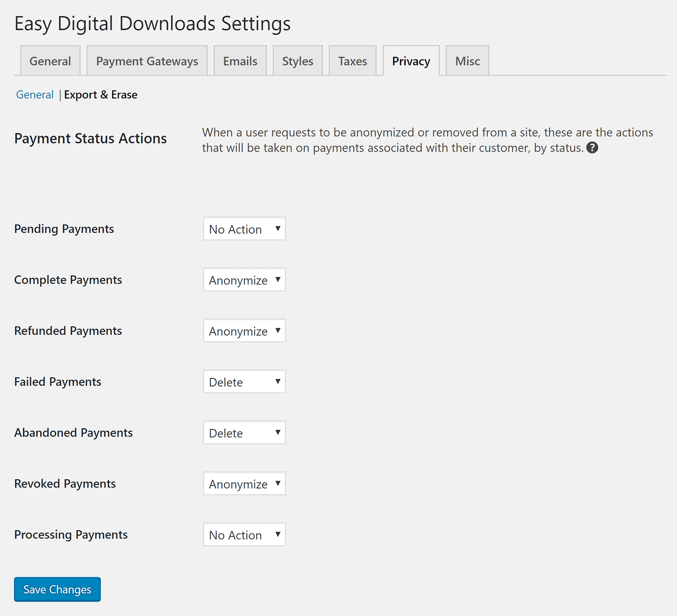The width and height of the screenshot is (677, 616).
Task: Open the Revoked Payments action dropdown
Action: [244, 483]
